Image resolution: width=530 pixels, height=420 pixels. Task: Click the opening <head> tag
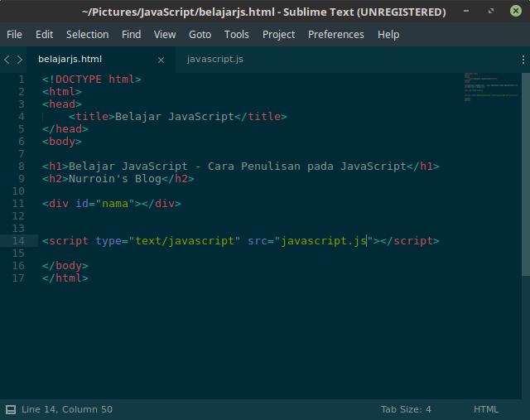coord(62,104)
